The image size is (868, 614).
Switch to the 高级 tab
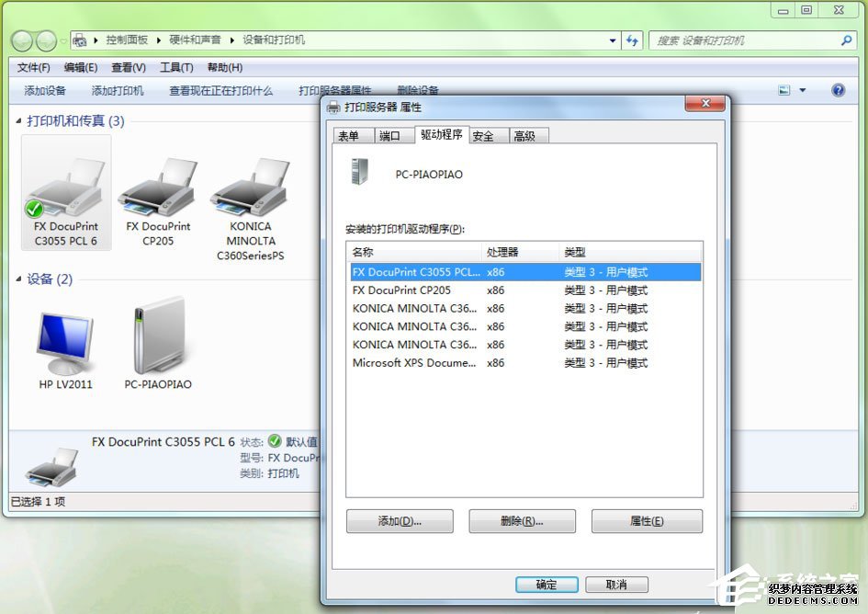(x=529, y=136)
